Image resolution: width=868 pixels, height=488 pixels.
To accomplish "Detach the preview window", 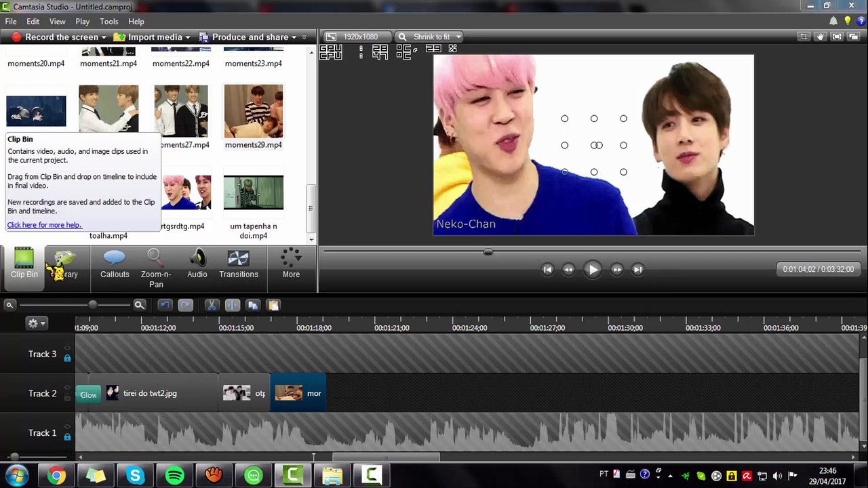I will [x=854, y=37].
